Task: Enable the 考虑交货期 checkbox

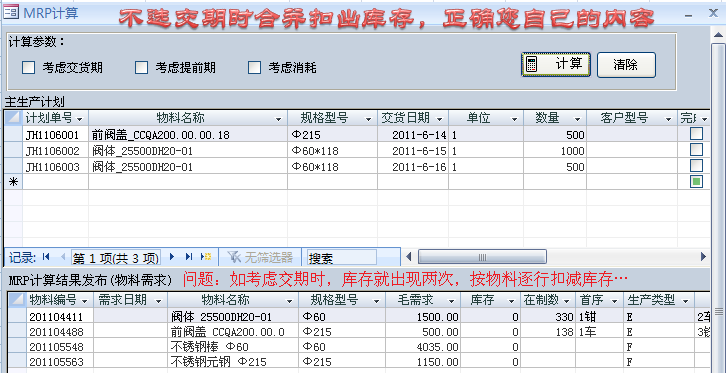Action: 29,68
